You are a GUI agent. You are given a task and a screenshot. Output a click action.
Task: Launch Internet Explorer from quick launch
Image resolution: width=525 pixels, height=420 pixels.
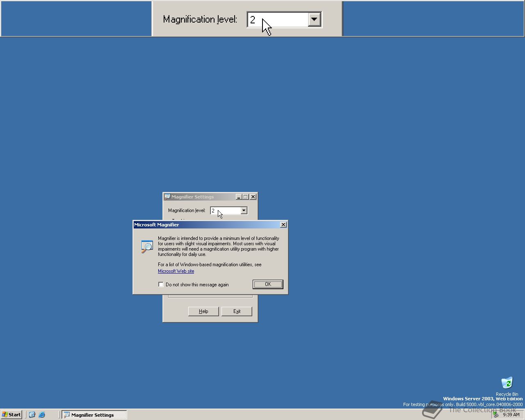tap(42, 415)
